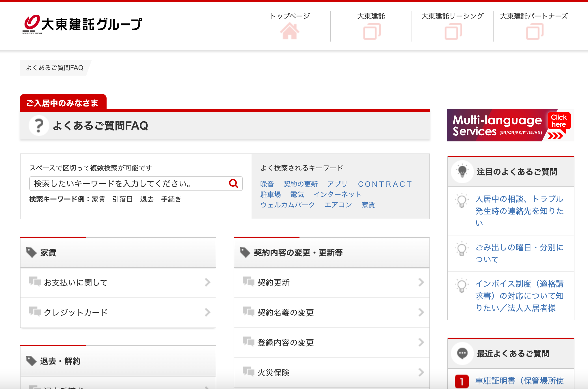The width and height of the screenshot is (588, 389).
Task: Open the アプリ keyword link
Action: point(337,184)
